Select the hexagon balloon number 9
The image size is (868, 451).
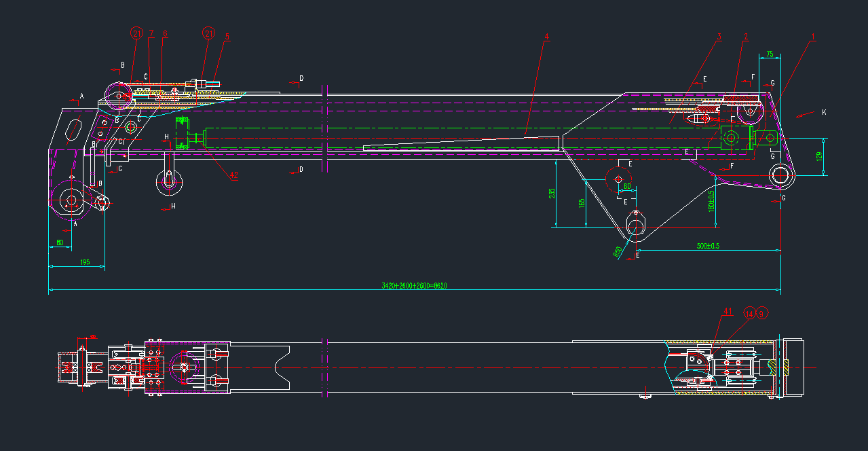click(x=762, y=313)
